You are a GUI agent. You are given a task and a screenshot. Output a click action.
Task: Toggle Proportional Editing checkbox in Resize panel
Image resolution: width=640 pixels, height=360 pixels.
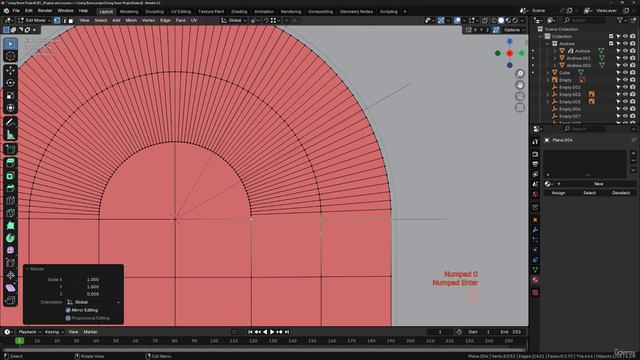(x=68, y=318)
